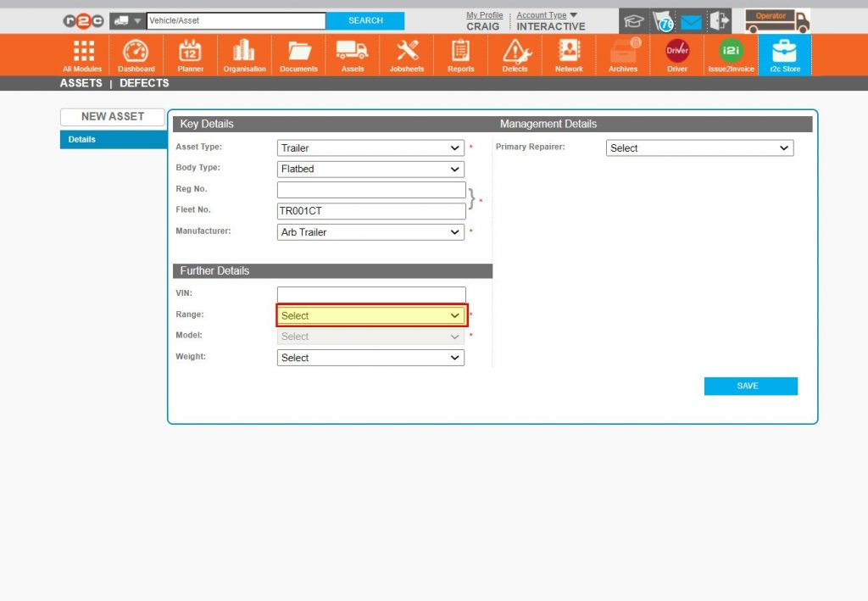The height and width of the screenshot is (601, 868).
Task: Open the Reports clipboard icon
Action: (x=460, y=49)
